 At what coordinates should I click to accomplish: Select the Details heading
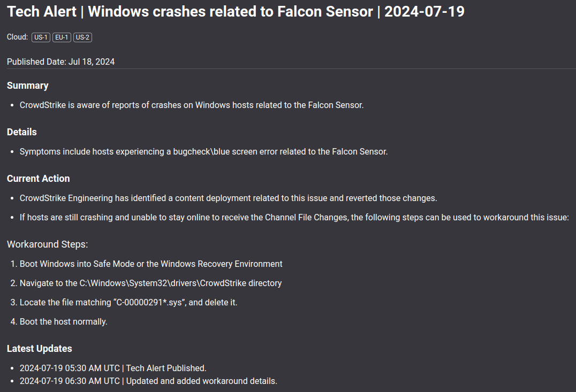point(22,132)
